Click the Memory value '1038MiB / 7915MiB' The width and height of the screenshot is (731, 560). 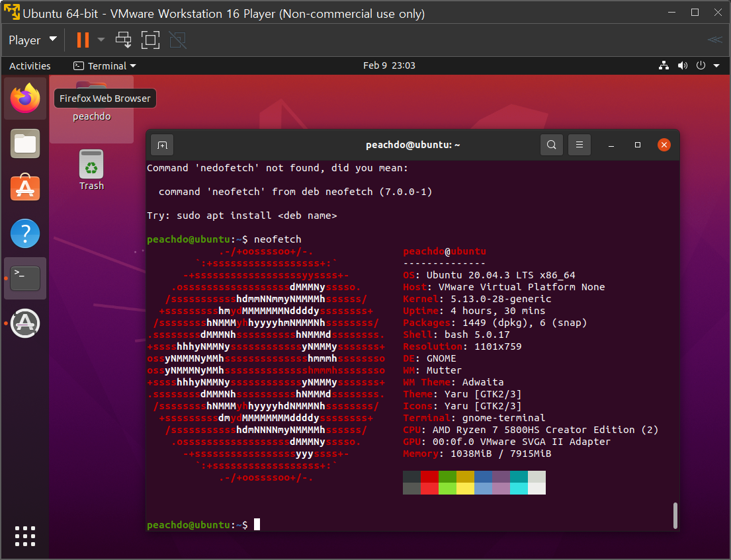click(501, 454)
